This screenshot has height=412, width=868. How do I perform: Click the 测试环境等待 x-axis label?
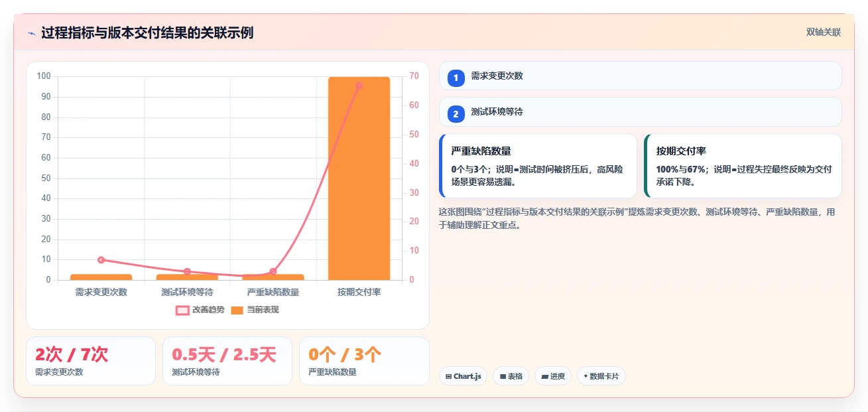(x=187, y=292)
